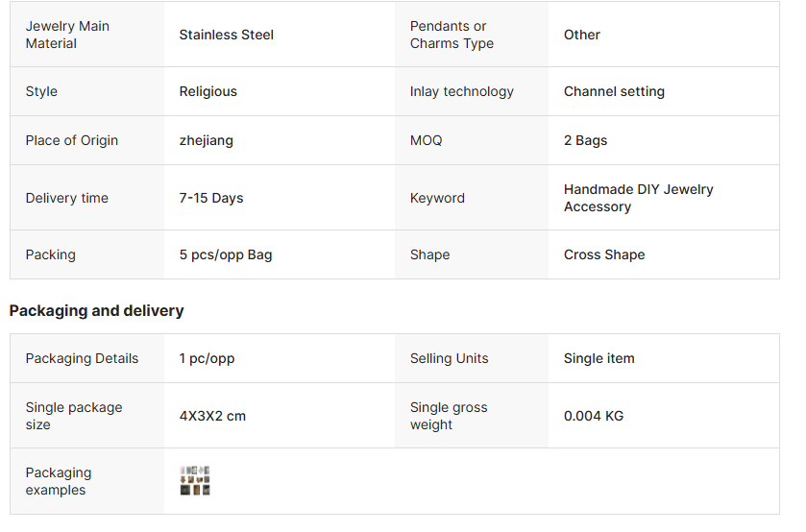Select the Inlay technology label
This screenshot has width=806, height=532.
(462, 91)
